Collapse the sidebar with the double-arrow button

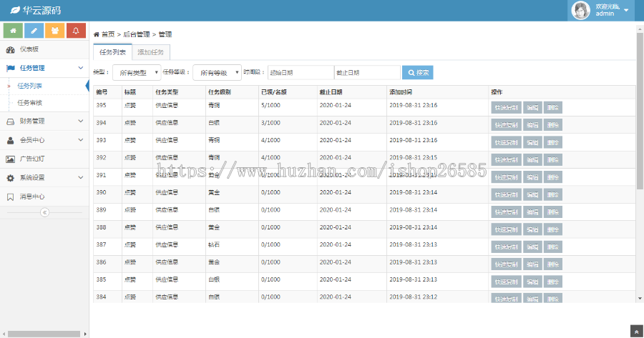[44, 212]
